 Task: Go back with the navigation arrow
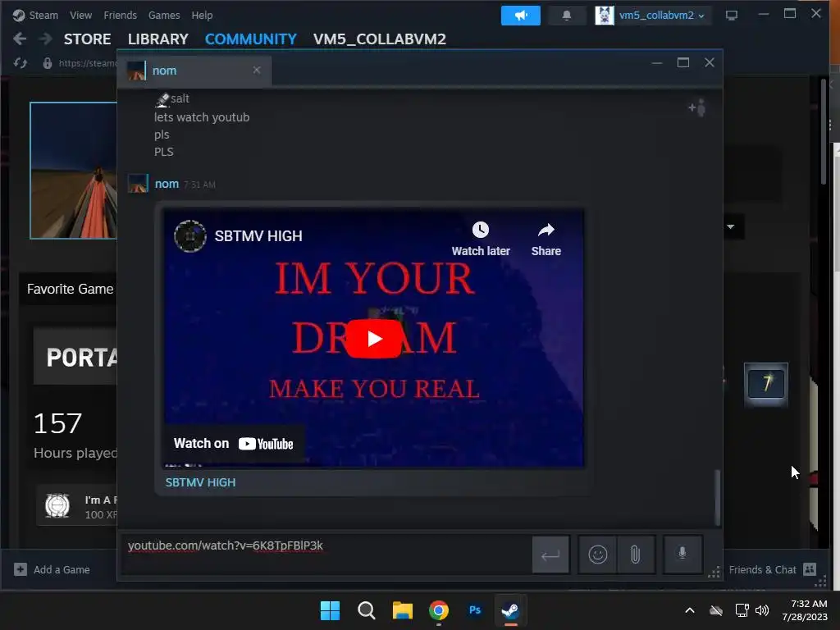pos(20,39)
